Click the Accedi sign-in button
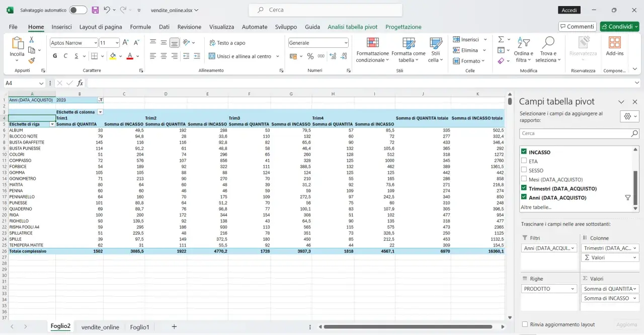The width and height of the screenshot is (644, 335). [x=569, y=10]
